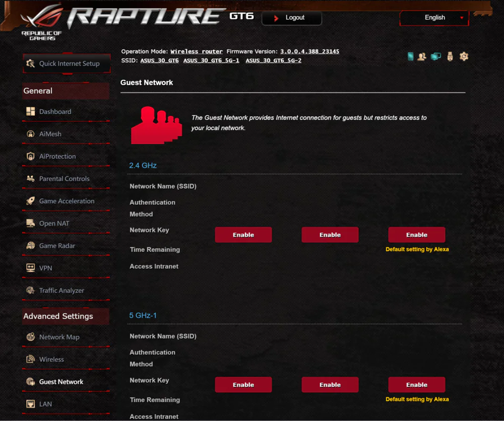Image resolution: width=504 pixels, height=421 pixels.
Task: Click the LAN sidebar icon
Action: point(31,404)
